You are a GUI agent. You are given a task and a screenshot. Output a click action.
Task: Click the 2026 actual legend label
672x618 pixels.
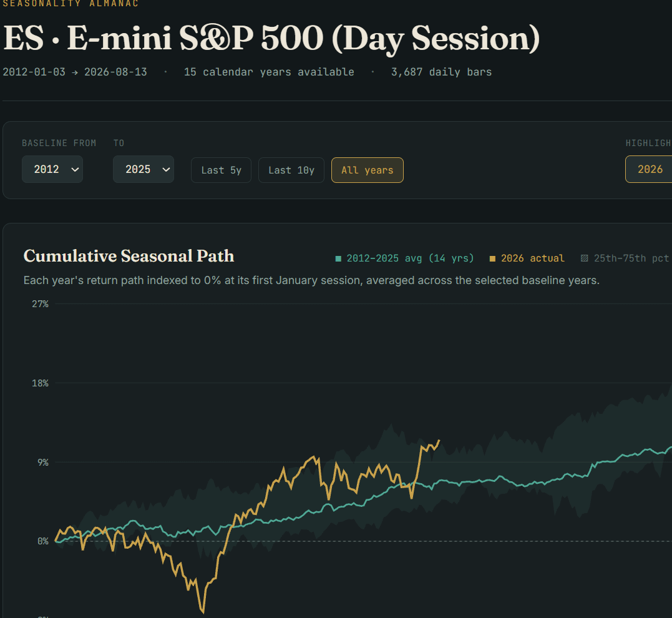(533, 258)
